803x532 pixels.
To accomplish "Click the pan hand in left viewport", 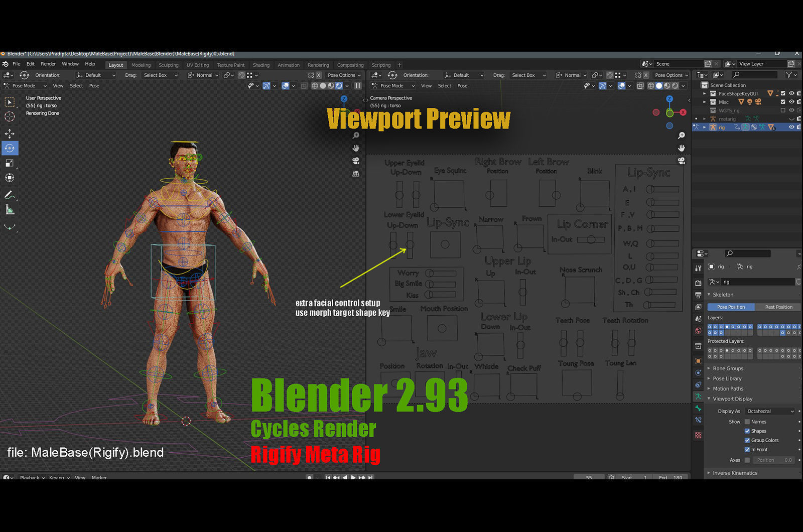I will point(356,148).
